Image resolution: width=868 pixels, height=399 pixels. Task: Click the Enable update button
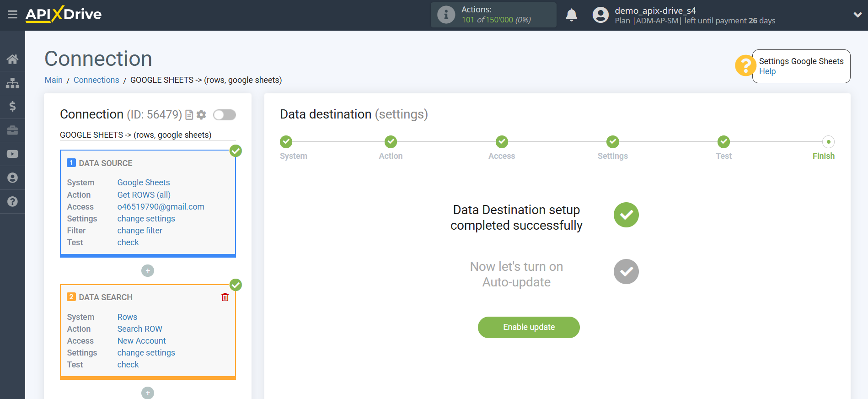click(529, 327)
